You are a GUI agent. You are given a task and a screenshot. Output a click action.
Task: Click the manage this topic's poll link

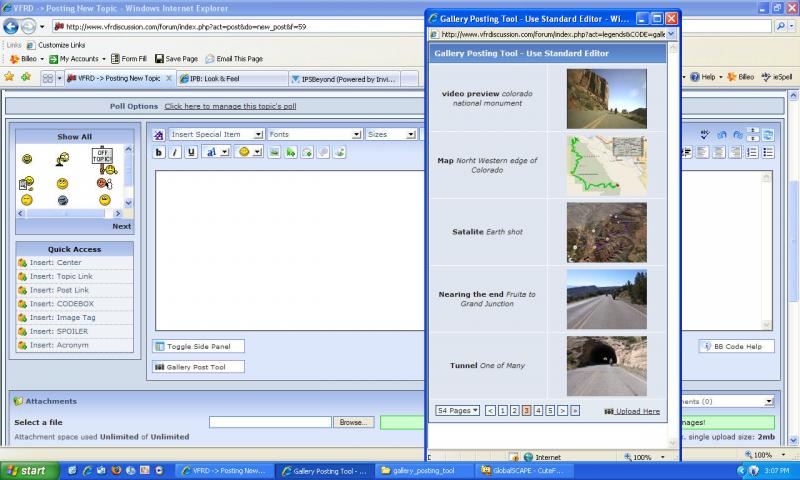click(x=230, y=106)
